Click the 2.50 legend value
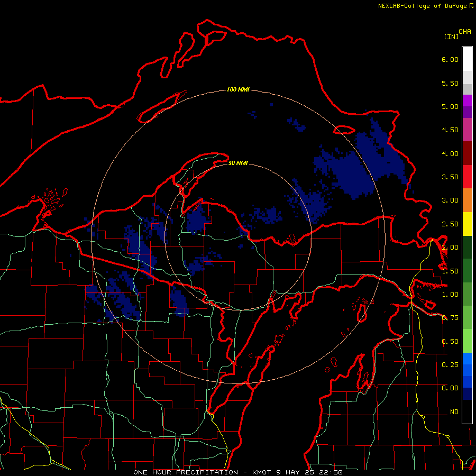The width and height of the screenshot is (476, 476). pos(450,224)
